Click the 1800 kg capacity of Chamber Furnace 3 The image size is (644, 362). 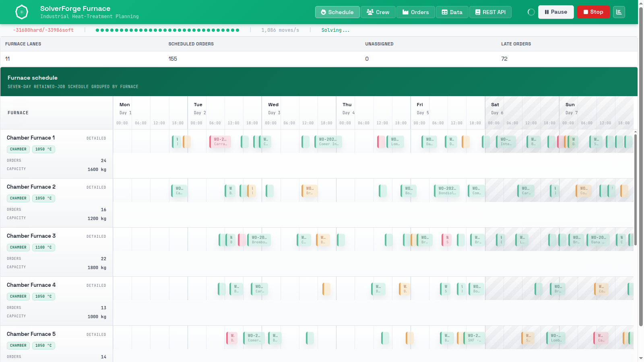tap(97, 267)
